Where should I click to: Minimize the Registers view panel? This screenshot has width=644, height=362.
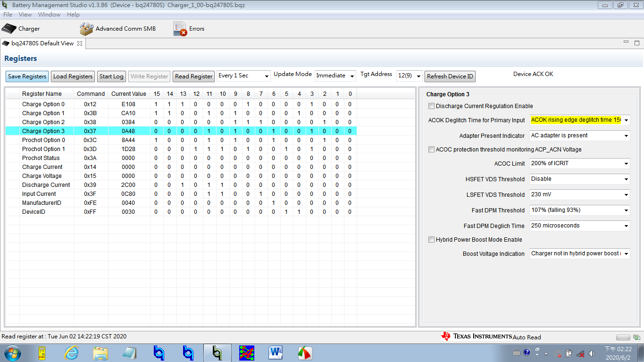(x=626, y=42)
